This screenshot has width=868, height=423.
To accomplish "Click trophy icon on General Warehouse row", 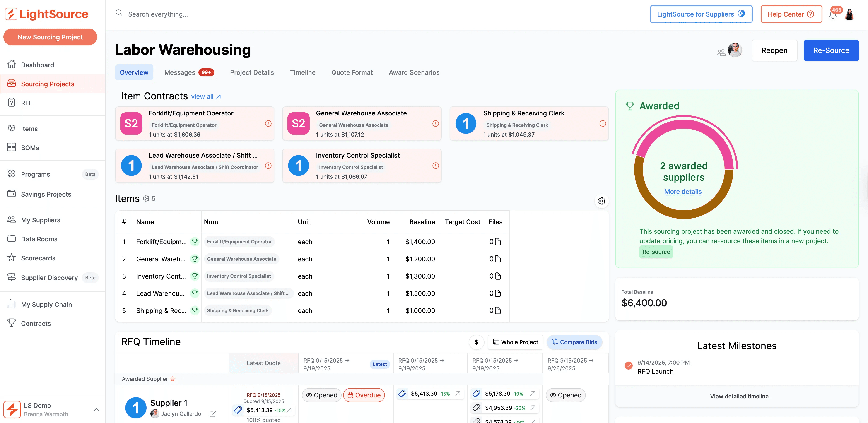I will coord(195,259).
